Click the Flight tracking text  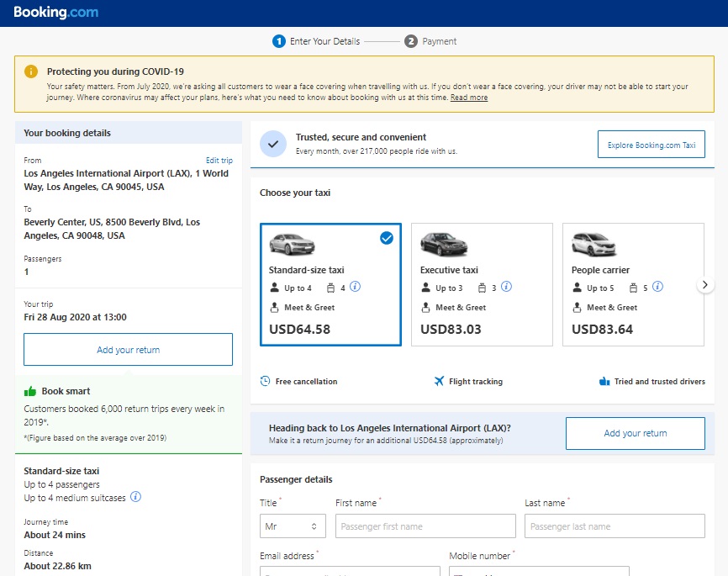click(x=476, y=382)
